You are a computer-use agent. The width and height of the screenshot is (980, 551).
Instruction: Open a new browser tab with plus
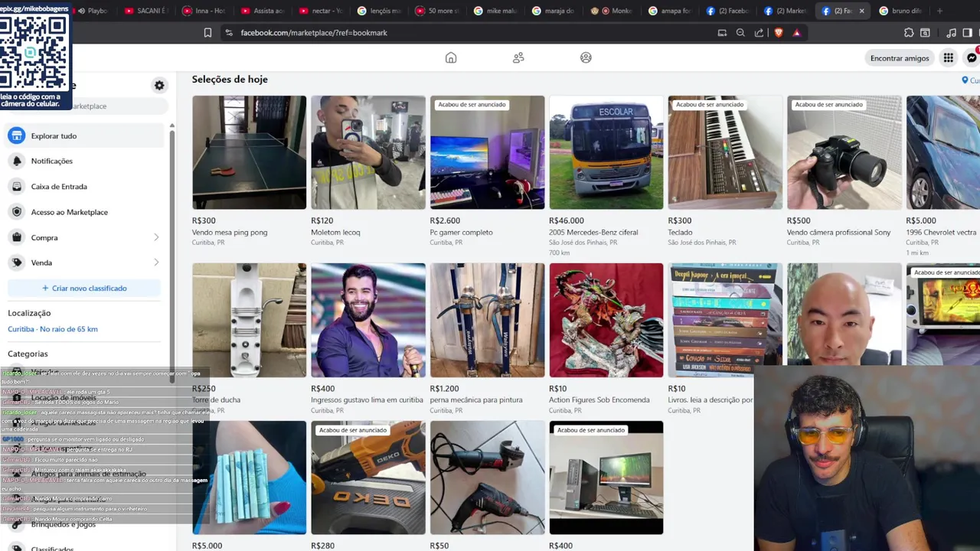pos(939,11)
